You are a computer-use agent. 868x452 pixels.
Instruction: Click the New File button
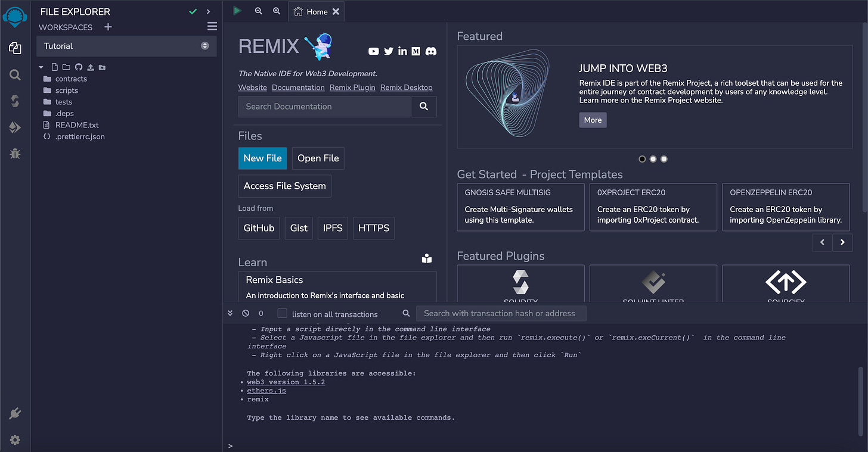pyautogui.click(x=262, y=158)
